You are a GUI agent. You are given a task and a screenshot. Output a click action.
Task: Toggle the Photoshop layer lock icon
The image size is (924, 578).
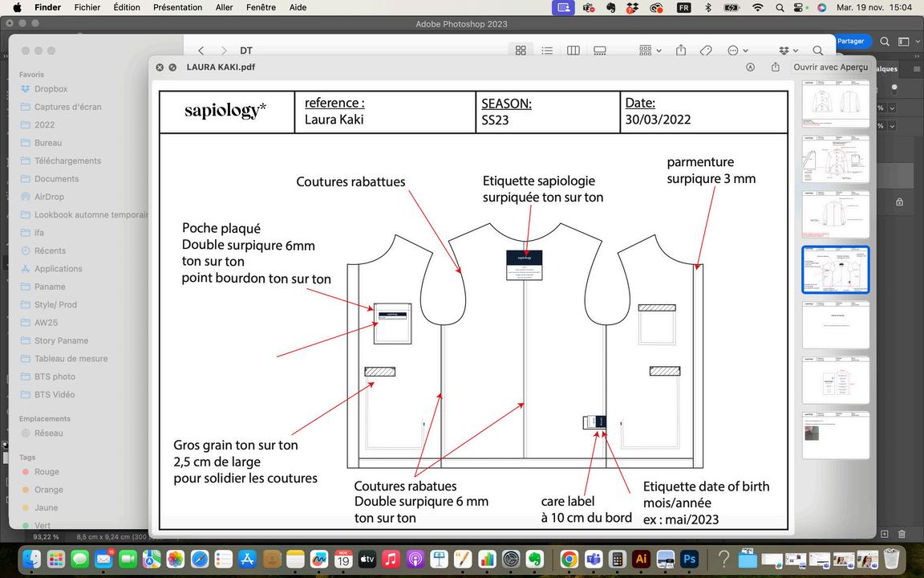pyautogui.click(x=899, y=201)
